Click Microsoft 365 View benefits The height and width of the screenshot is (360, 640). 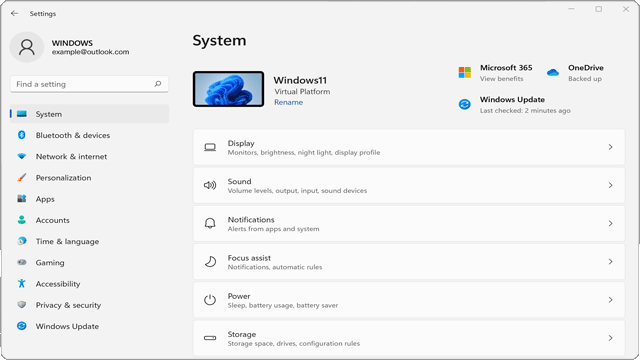coord(501,79)
